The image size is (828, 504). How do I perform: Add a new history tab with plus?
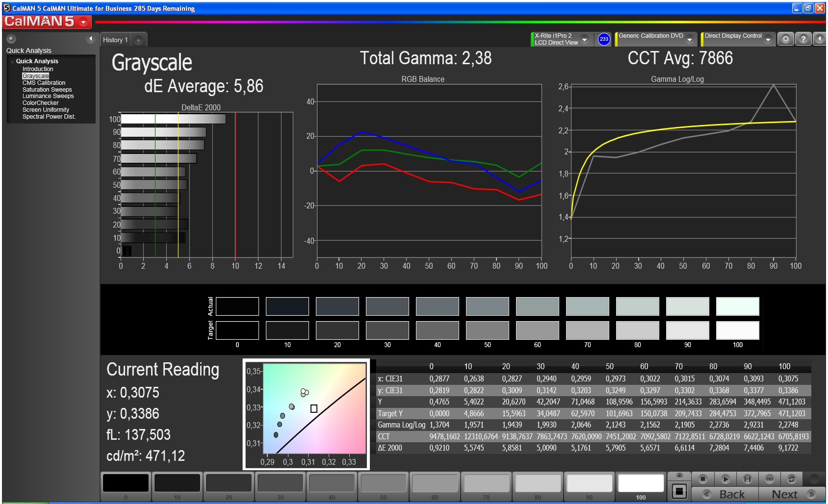coord(138,40)
